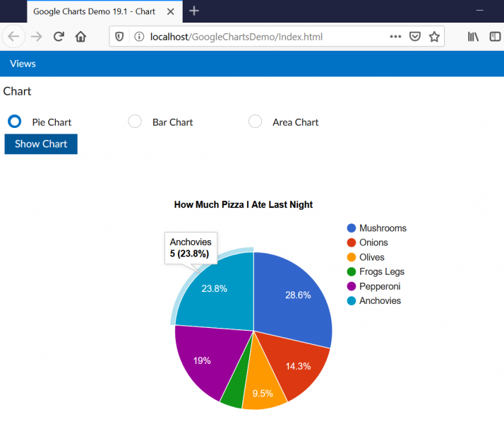Toggle the sidebar icon in the toolbar

(x=495, y=37)
